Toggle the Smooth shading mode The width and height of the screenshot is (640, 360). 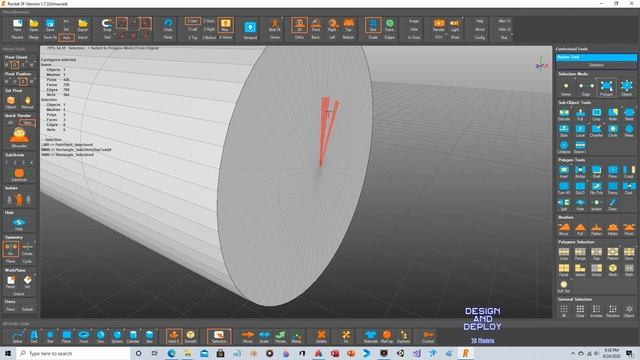click(190, 336)
